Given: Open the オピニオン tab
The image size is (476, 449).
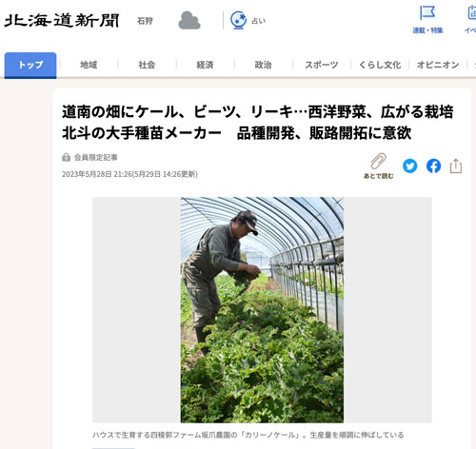Looking at the screenshot, I should point(438,65).
